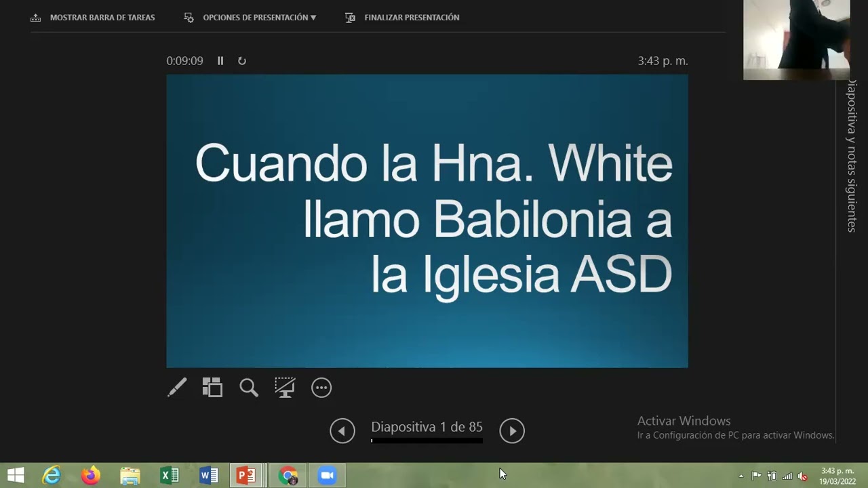Switch to Word in the taskbar
The image size is (868, 488).
[x=208, y=476]
